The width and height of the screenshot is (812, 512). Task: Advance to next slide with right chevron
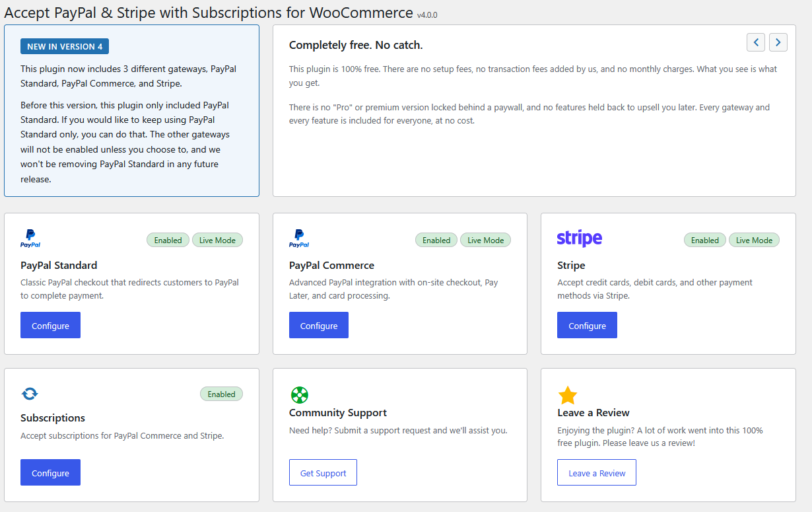point(778,42)
